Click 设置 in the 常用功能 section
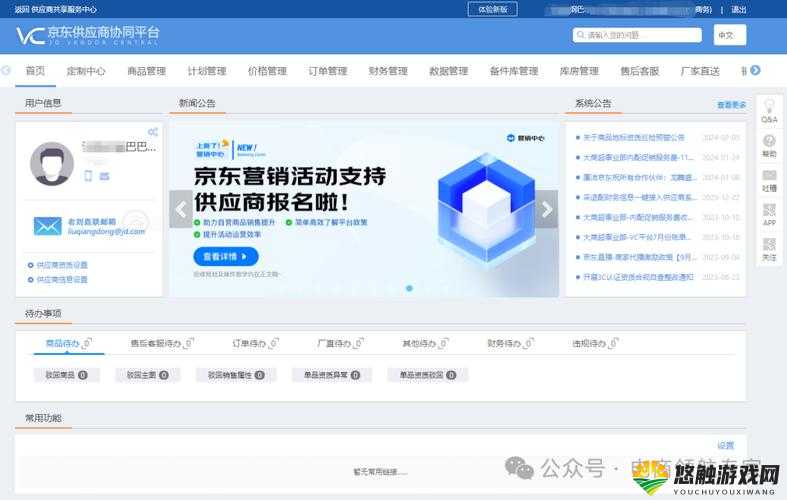This screenshot has height=500, width=787. 725,445
